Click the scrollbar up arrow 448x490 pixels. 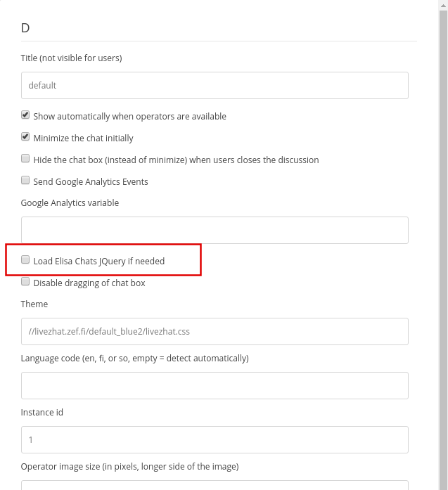point(443,6)
